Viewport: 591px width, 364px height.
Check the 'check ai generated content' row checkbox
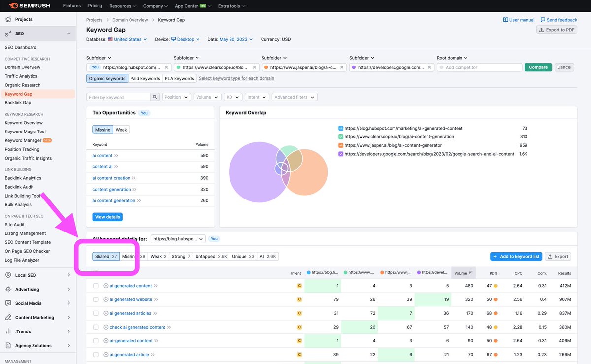pyautogui.click(x=96, y=327)
